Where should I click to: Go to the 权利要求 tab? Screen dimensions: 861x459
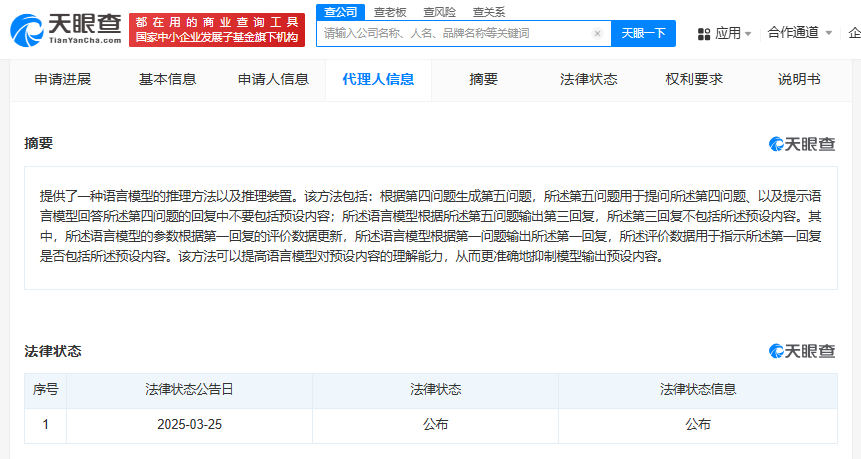(694, 80)
